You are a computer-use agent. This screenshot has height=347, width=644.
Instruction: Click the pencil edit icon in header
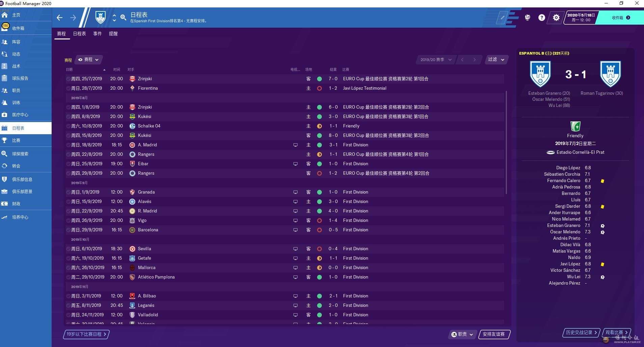tap(502, 18)
